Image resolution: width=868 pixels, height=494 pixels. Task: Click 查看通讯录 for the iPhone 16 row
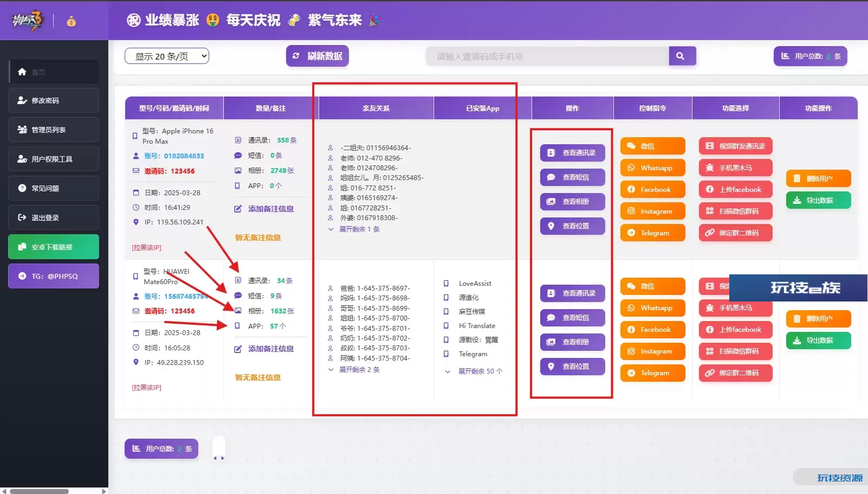(572, 153)
